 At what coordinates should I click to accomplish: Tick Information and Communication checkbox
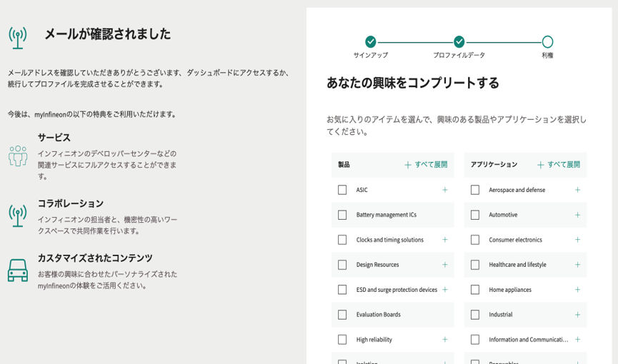(475, 340)
